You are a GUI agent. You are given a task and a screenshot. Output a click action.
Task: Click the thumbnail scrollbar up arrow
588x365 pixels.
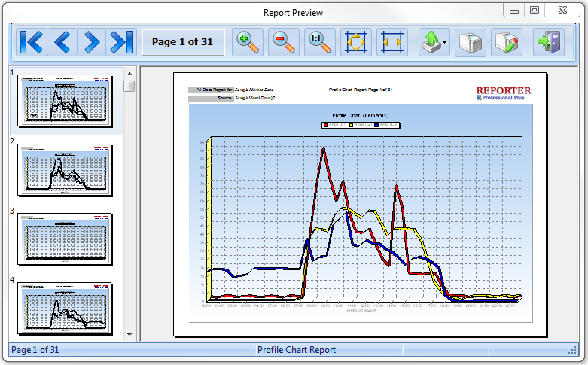(129, 74)
